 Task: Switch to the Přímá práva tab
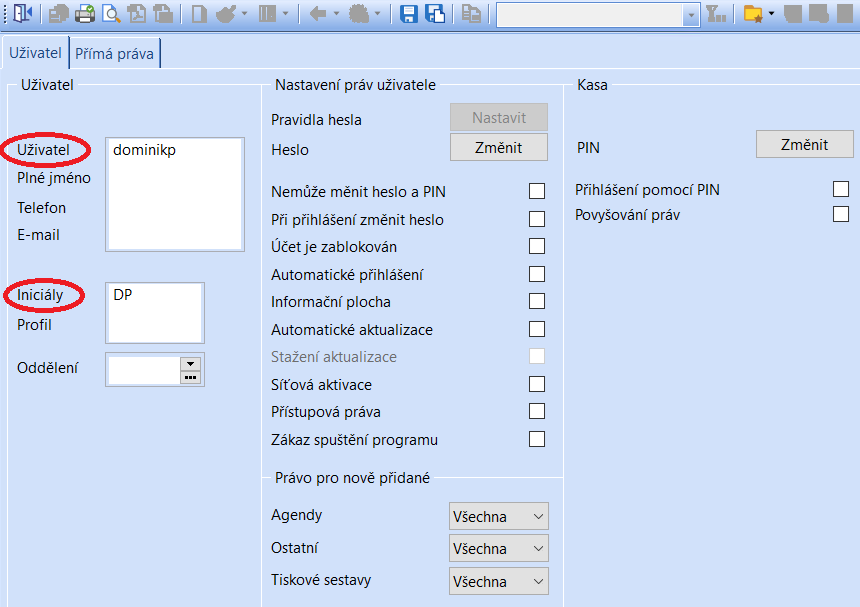[115, 54]
